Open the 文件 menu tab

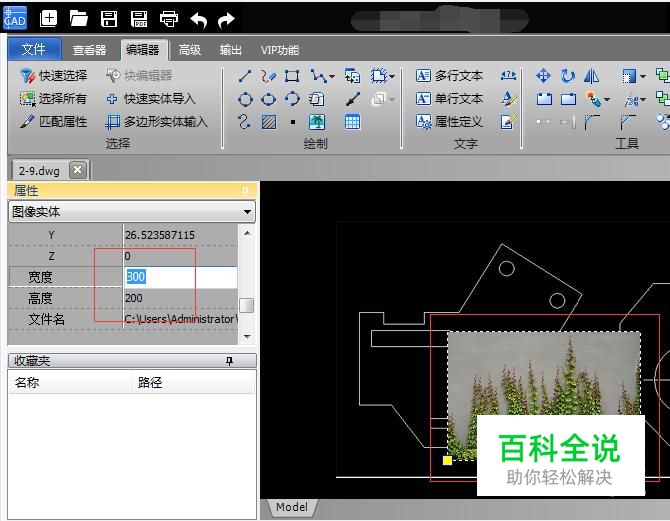coord(34,49)
